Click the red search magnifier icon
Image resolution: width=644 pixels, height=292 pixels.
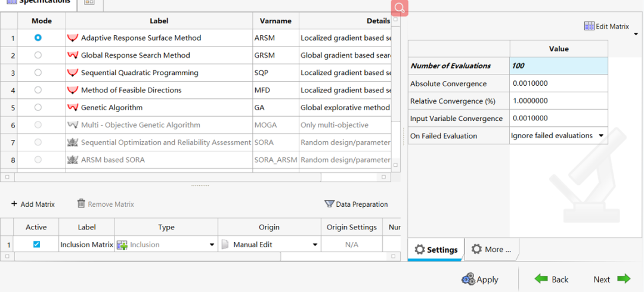click(400, 8)
